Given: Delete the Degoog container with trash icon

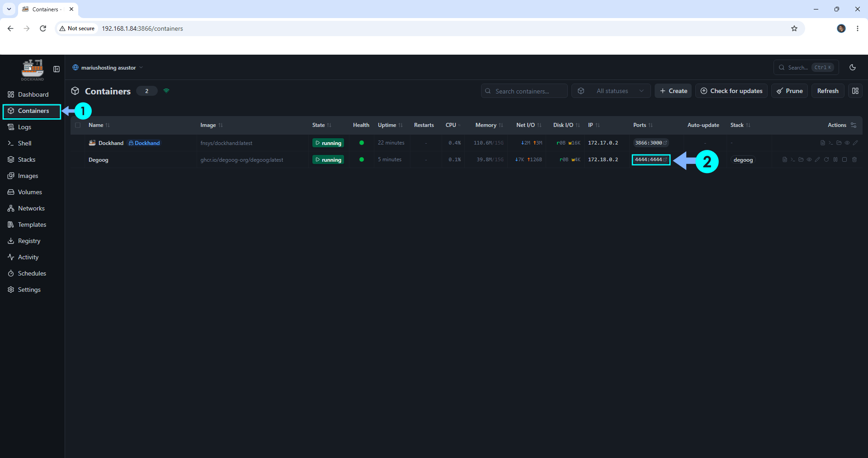Looking at the screenshot, I should point(854,159).
